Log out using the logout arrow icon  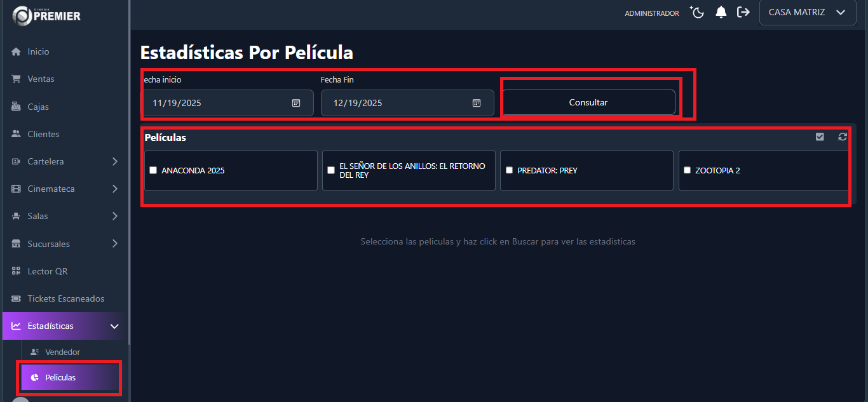(743, 11)
